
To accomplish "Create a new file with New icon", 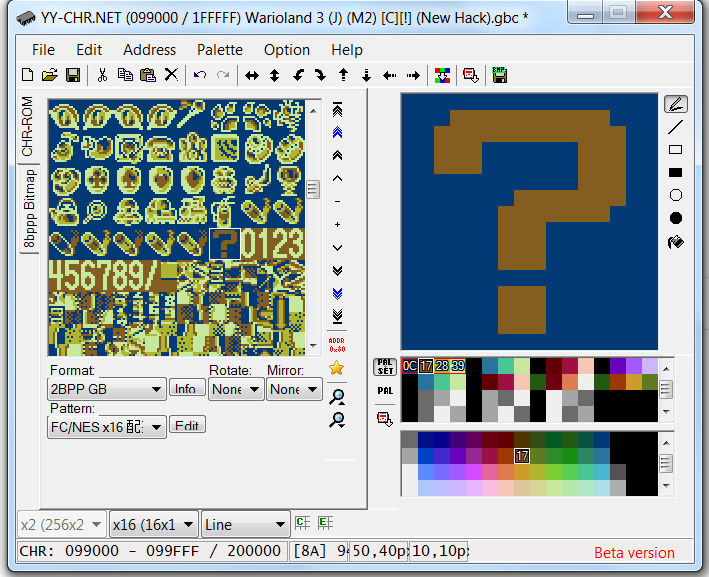I will (x=28, y=75).
